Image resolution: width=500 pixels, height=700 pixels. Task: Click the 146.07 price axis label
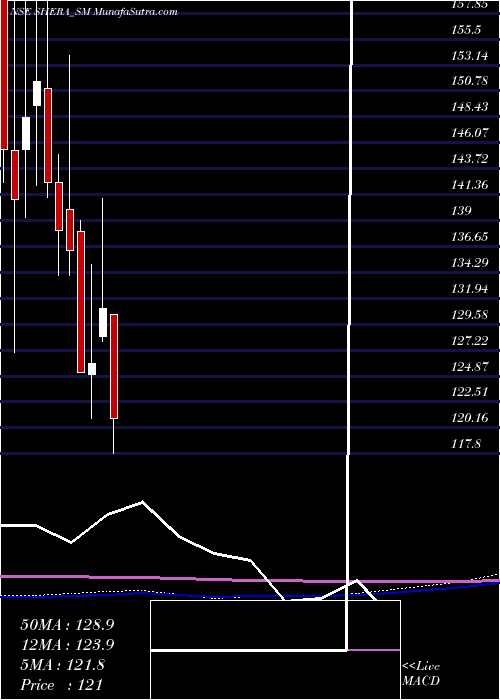(470, 133)
